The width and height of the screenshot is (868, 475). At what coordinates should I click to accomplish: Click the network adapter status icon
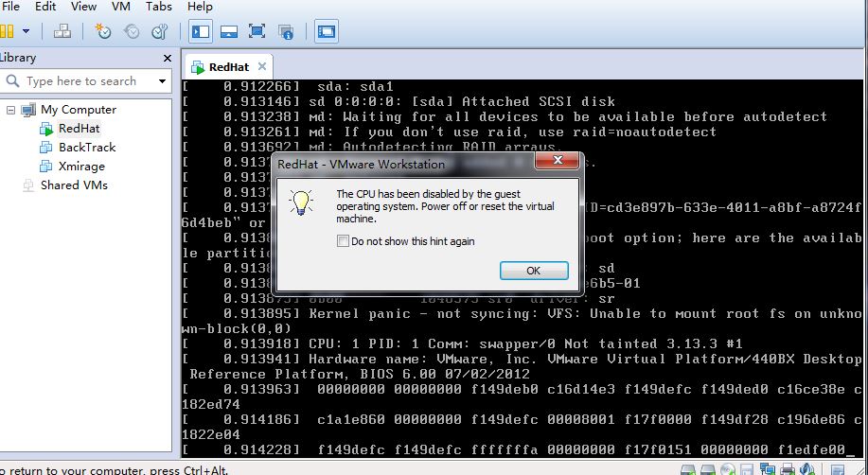tap(767, 470)
